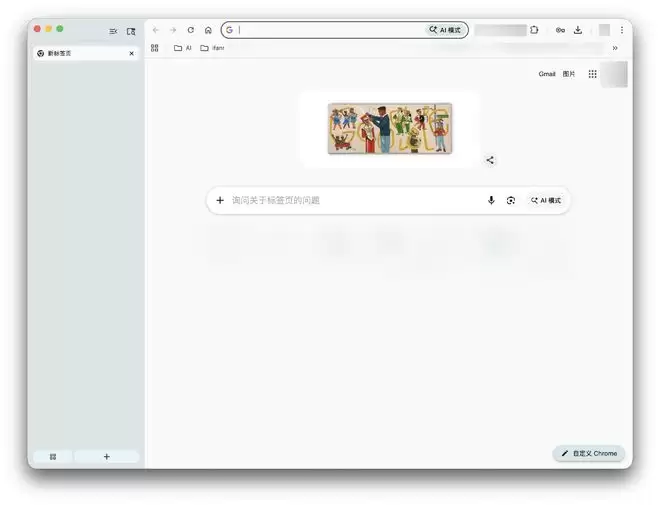Add a new tab with plus button
Image resolution: width=660 pixels, height=505 pixels.
pos(107,456)
